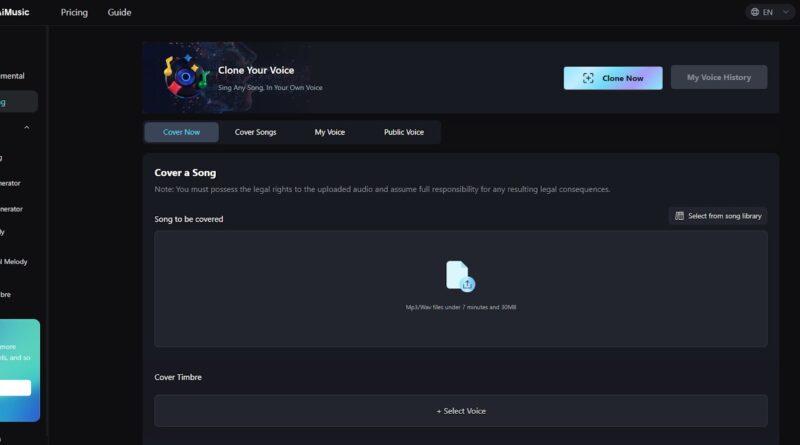Click the Cover a Song heading

tap(185, 173)
